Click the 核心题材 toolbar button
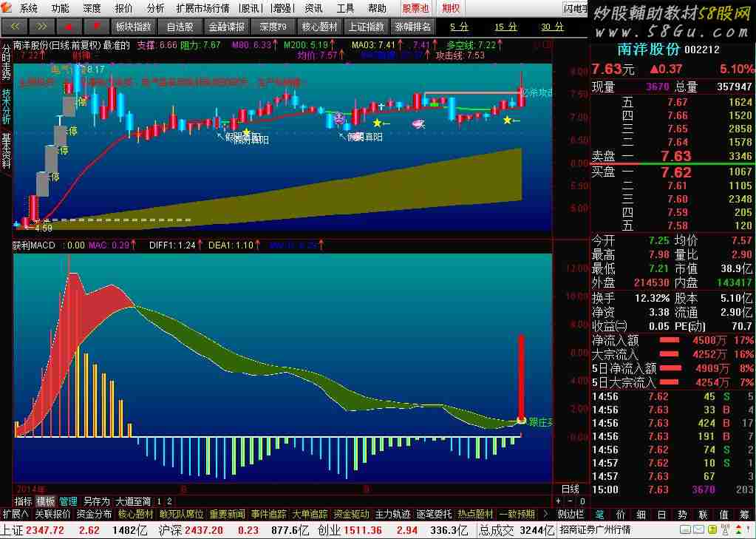This screenshot has height=539, width=756. [320, 27]
